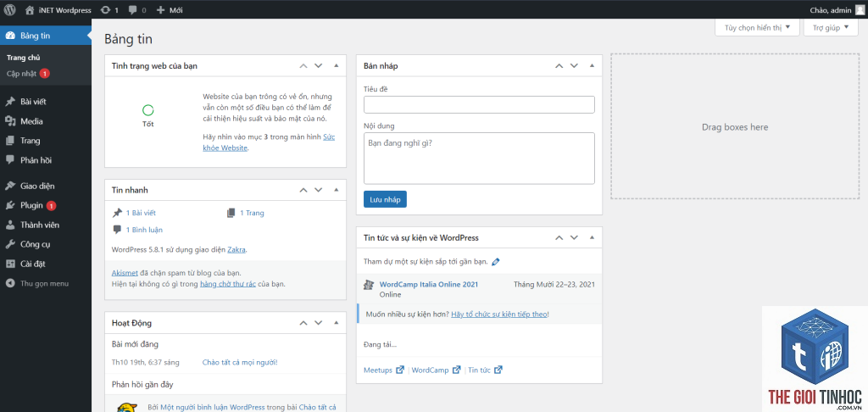This screenshot has height=412, width=868.
Task: Click the WordCamp event icon
Action: click(369, 285)
